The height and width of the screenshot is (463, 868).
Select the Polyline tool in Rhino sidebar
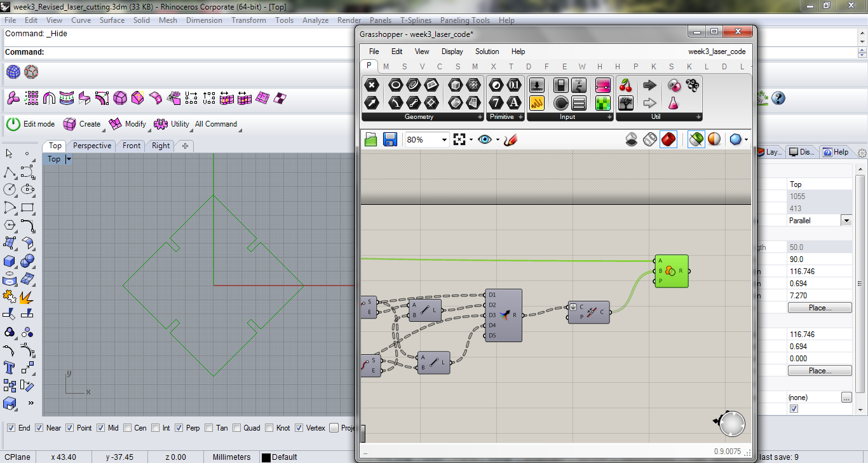10,172
